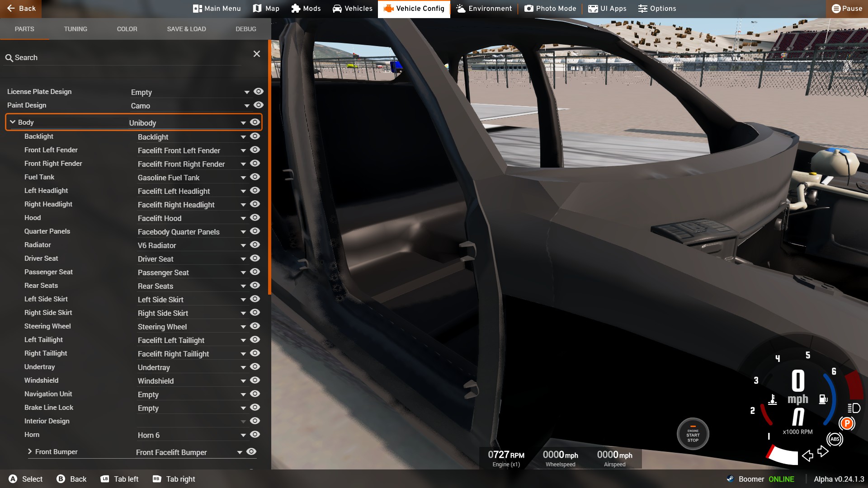The image size is (868, 488).
Task: Open the Options menu
Action: [657, 9]
